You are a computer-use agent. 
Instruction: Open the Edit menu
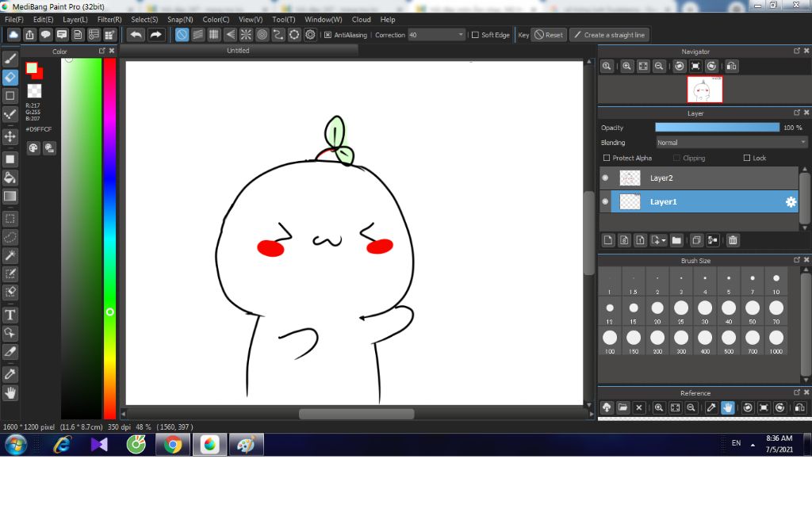click(43, 19)
